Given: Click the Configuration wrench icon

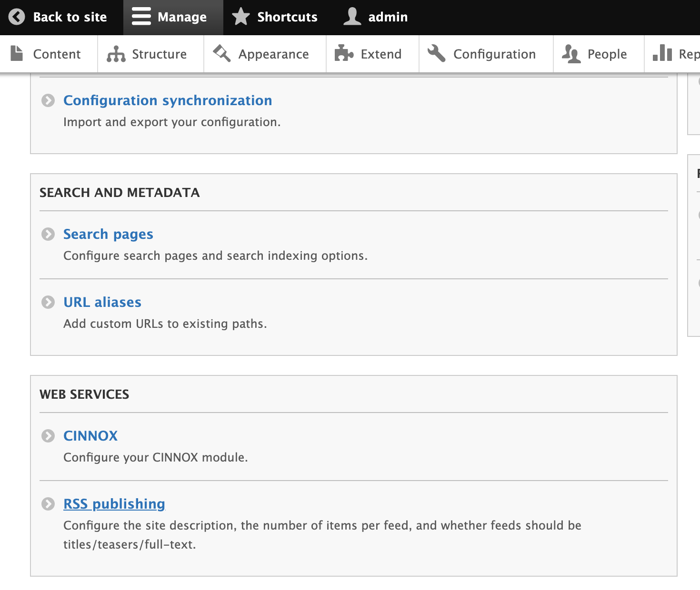Looking at the screenshot, I should point(436,53).
